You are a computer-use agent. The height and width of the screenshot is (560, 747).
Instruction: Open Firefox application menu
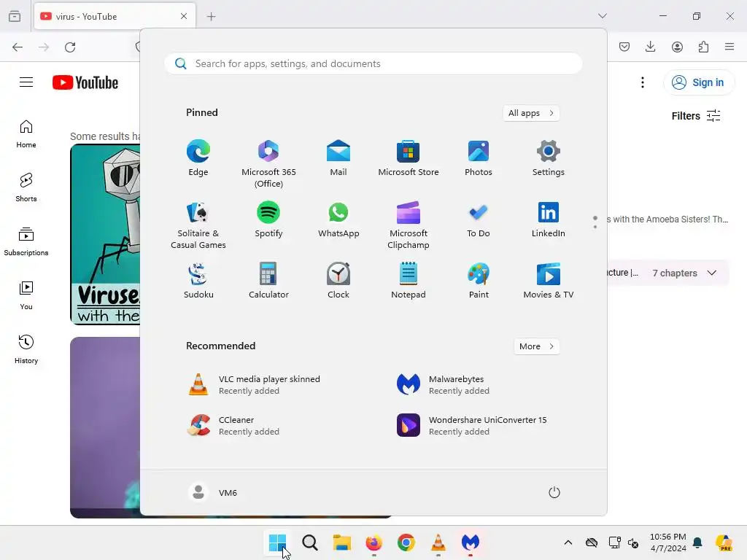click(x=729, y=47)
